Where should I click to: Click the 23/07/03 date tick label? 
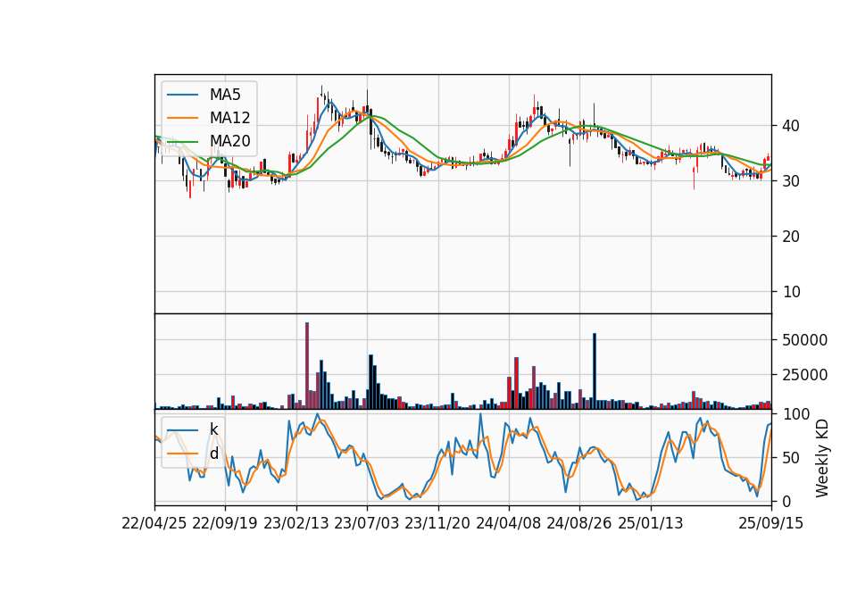tap(367, 523)
